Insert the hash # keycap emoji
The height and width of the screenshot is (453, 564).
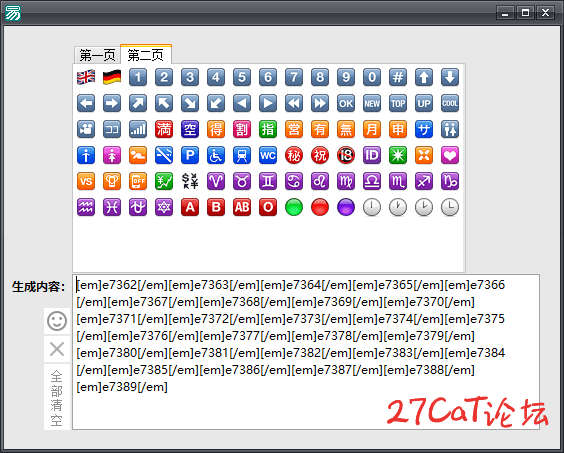point(398,77)
